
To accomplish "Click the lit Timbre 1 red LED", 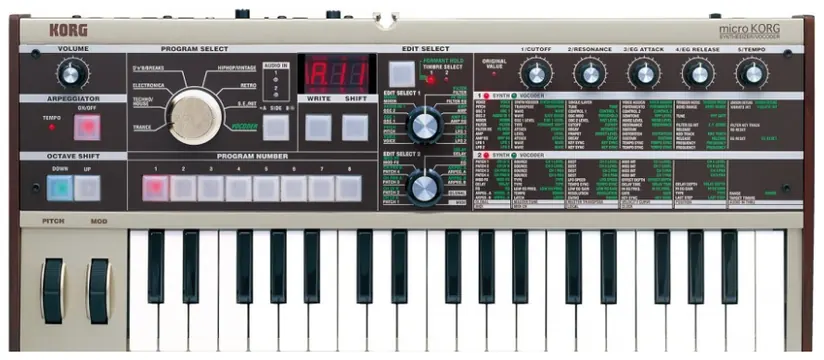I will pos(431,80).
